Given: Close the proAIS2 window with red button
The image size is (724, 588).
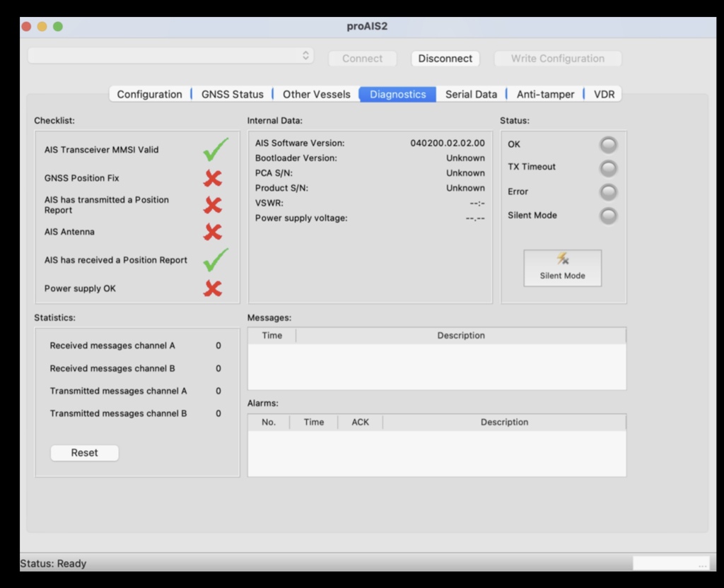Looking at the screenshot, I should click(26, 27).
